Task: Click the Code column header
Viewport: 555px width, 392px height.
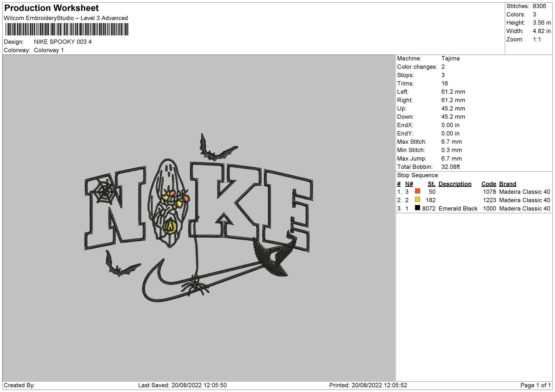Action: tap(489, 184)
